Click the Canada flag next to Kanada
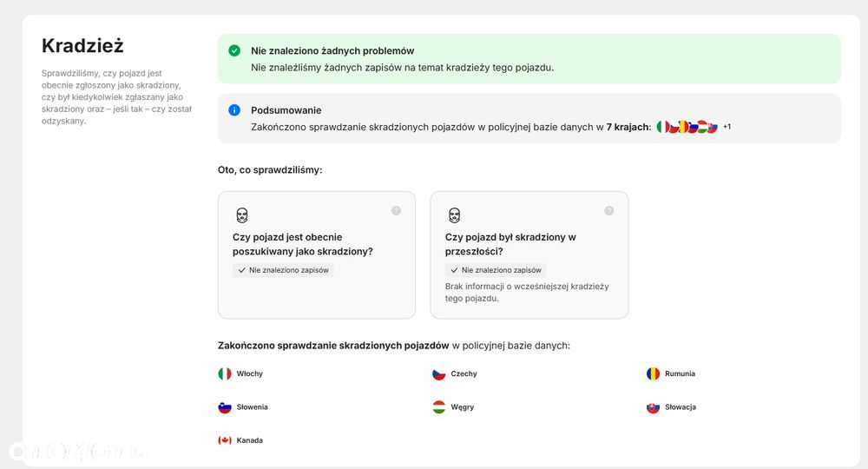868x469 pixels. [x=225, y=440]
